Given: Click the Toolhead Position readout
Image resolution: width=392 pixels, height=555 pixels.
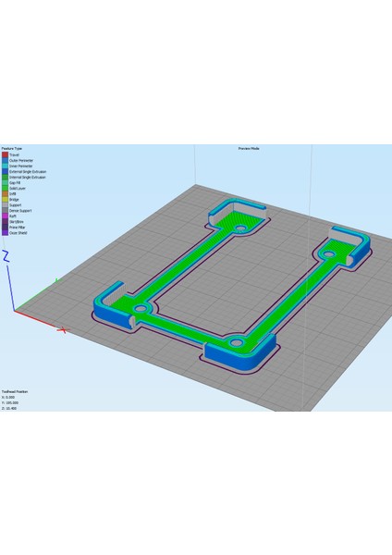Looking at the screenshot, I should 15,392.
